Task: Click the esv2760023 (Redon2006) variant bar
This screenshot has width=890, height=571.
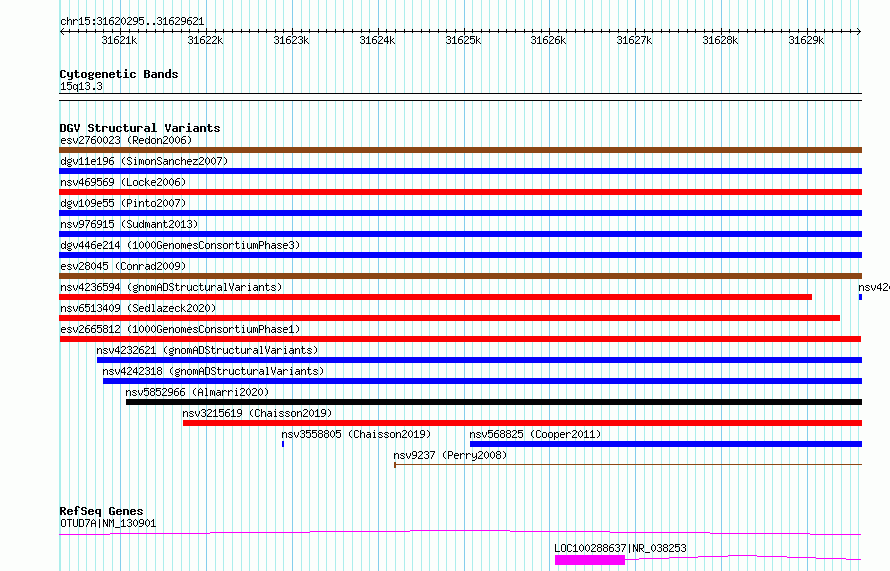Action: 460,150
